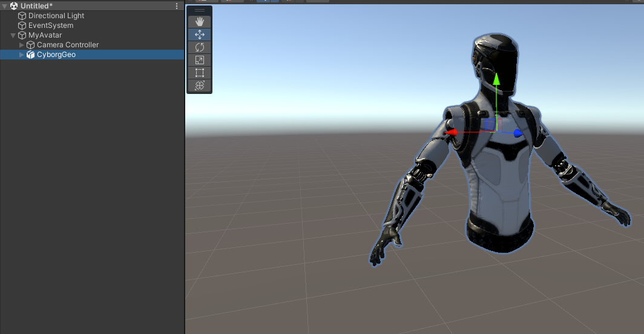Switch to the Rotate tool
Screen dimensions: 644x334
200,47
